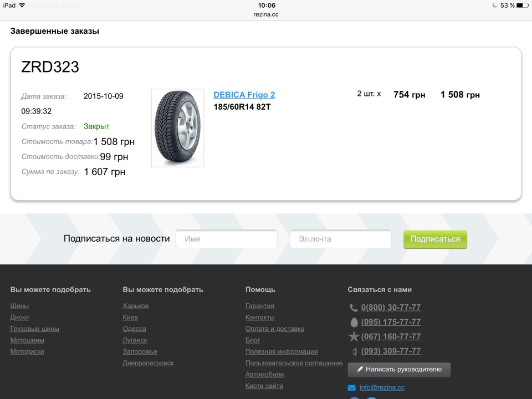Image resolution: width=532 pixels, height=399 pixels.
Task: Open the Блог link
Action: click(x=253, y=340)
